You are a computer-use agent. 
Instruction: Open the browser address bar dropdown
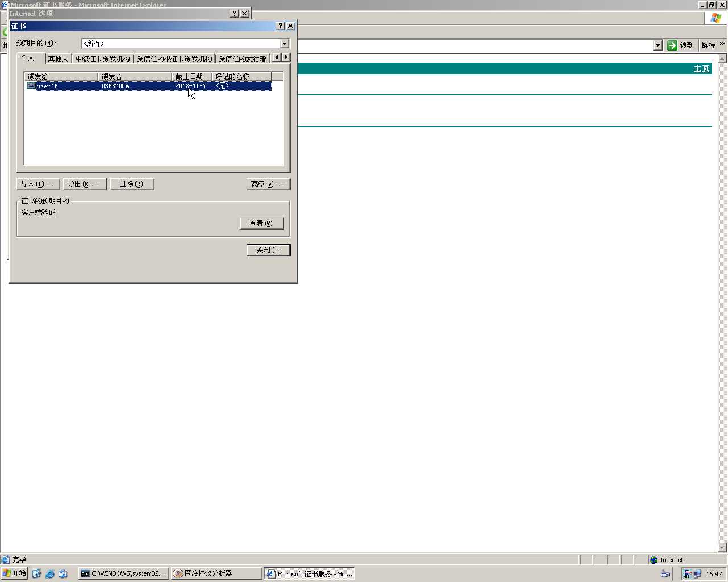[x=658, y=45]
